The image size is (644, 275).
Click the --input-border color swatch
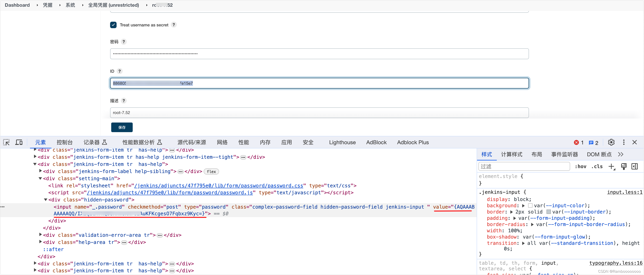(548, 212)
